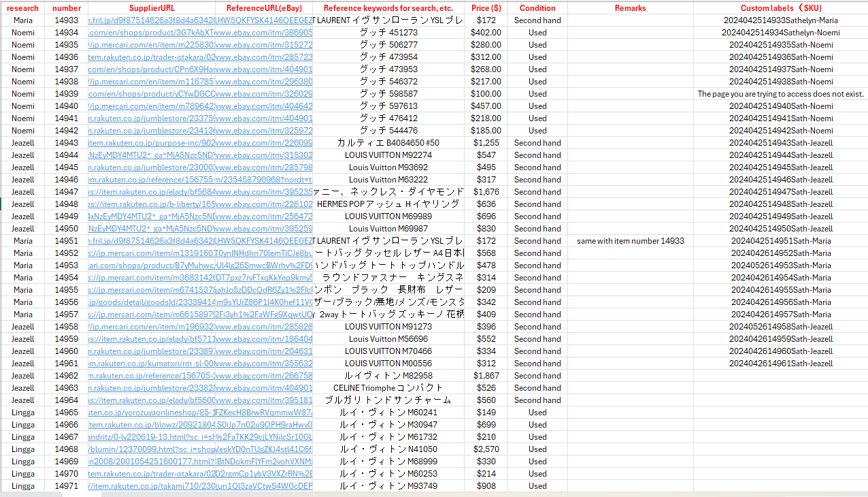Select researcher 'Lingga' in row 14965
This screenshot has width=868, height=497.
pyautogui.click(x=23, y=413)
